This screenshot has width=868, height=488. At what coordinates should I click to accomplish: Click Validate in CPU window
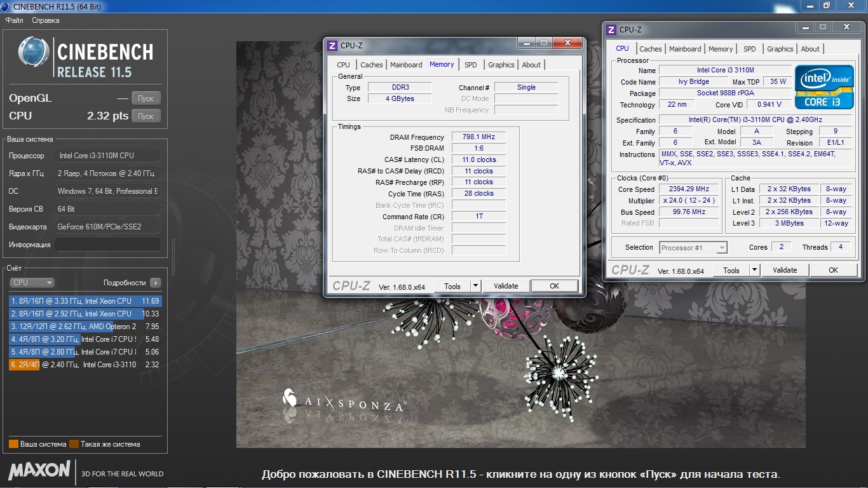pyautogui.click(x=785, y=270)
